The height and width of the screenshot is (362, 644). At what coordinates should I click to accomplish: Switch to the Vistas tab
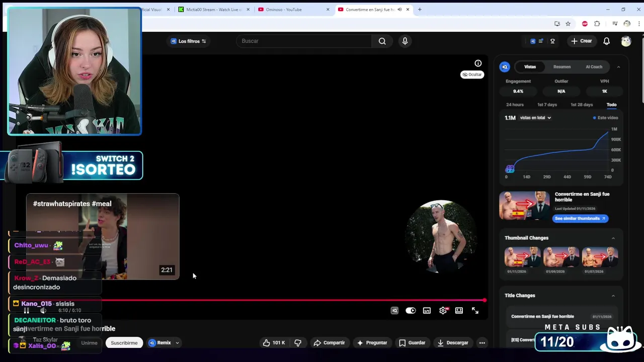point(530,67)
